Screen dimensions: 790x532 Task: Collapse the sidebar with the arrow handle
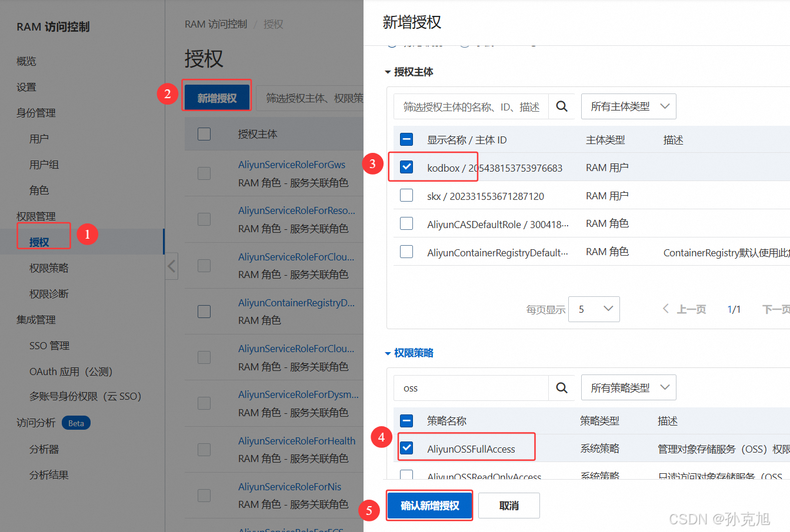171,266
